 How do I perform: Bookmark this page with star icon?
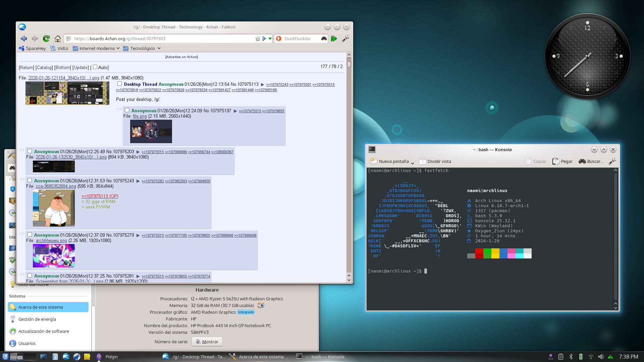[x=258, y=39]
